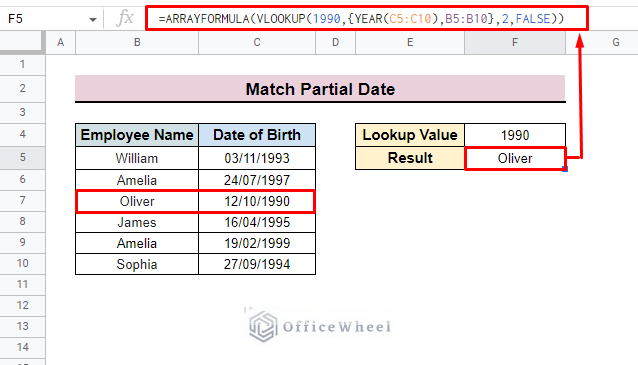Screen dimensions: 638x365
Task: Select the date cell 12/10/1990
Action: coord(257,201)
